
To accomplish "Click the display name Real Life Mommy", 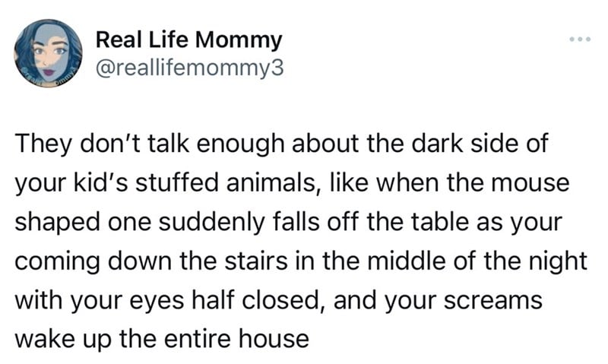I will (188, 40).
